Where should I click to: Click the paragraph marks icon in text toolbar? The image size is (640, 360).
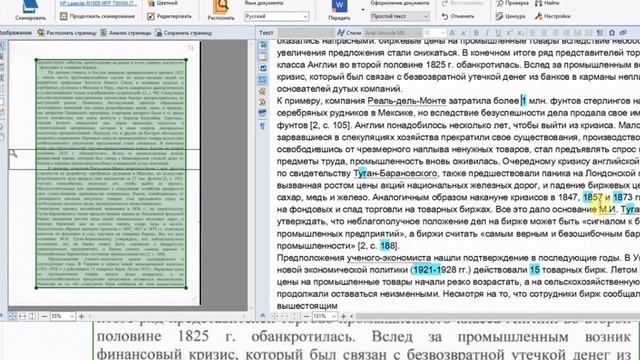click(600, 33)
